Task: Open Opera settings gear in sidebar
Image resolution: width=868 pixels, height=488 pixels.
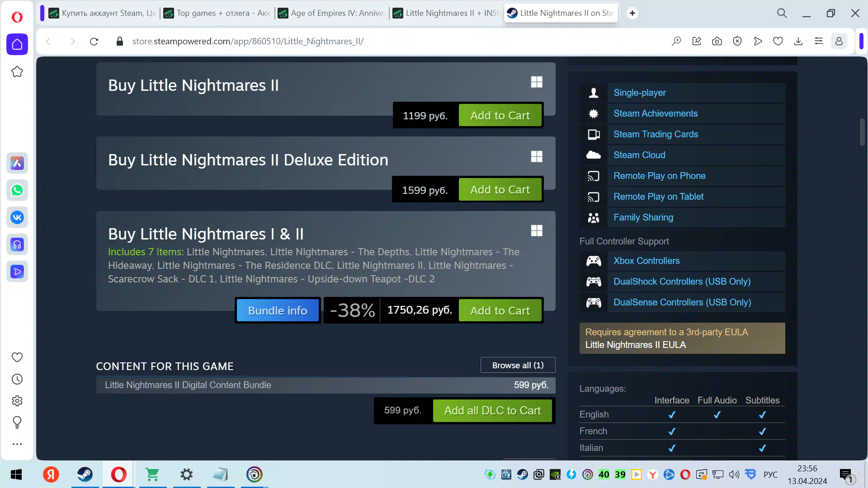Action: tap(17, 401)
